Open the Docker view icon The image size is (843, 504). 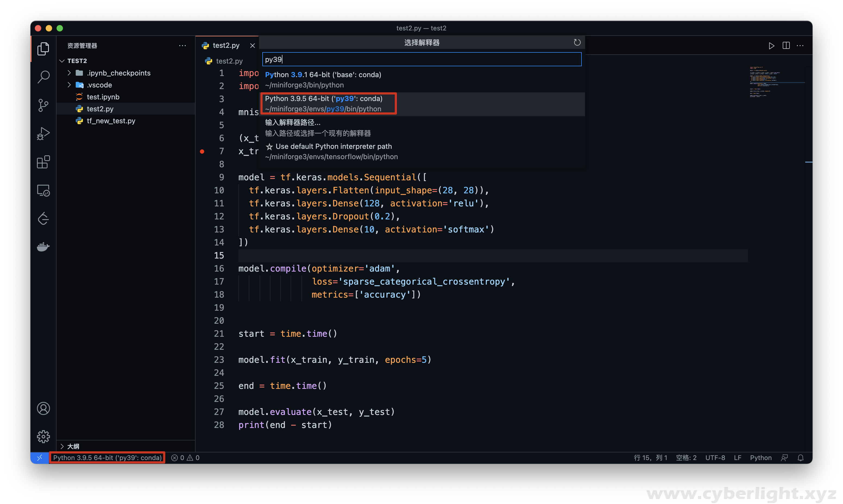click(x=43, y=247)
